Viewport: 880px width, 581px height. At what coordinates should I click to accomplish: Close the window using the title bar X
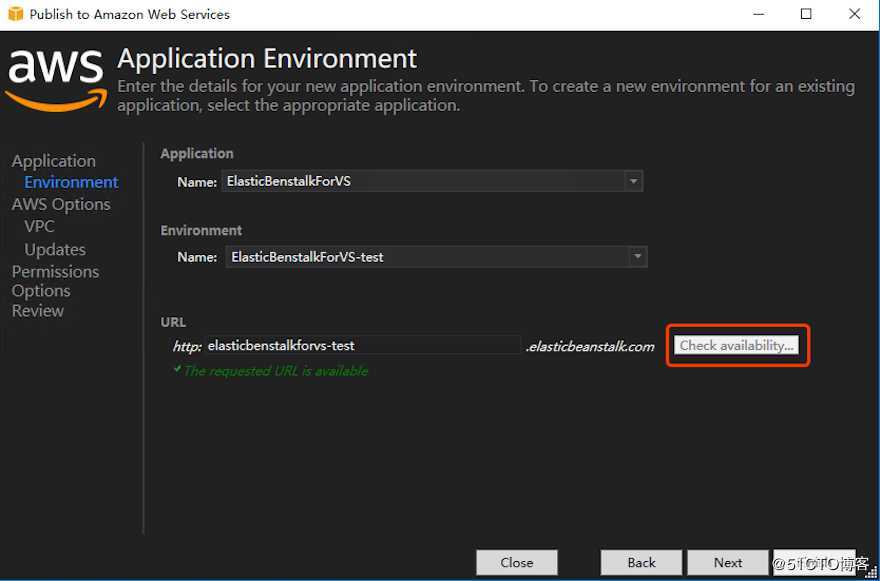[x=854, y=14]
